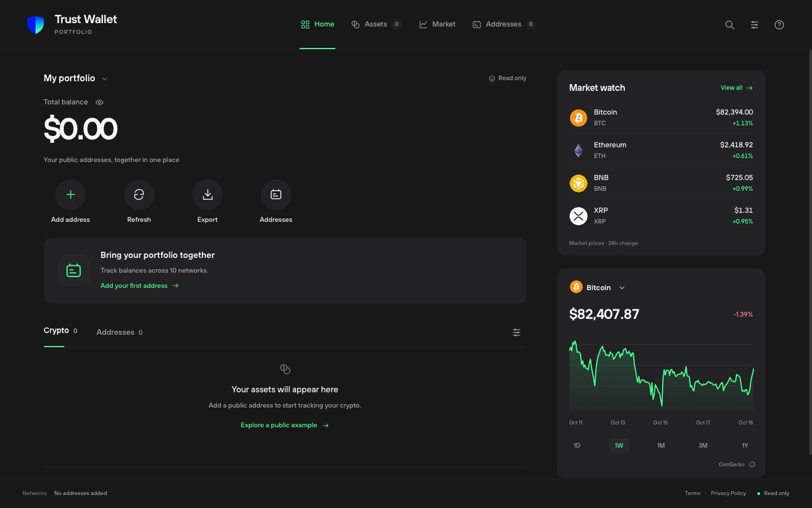Image resolution: width=812 pixels, height=508 pixels.
Task: Open asset list filter sliders icon
Action: (x=517, y=332)
